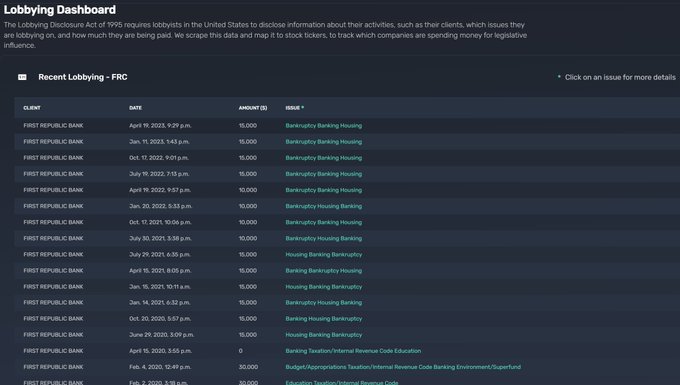Open issue link for June 29, 2020 filing
Image resolution: width=680 pixels, height=385 pixels.
click(324, 335)
